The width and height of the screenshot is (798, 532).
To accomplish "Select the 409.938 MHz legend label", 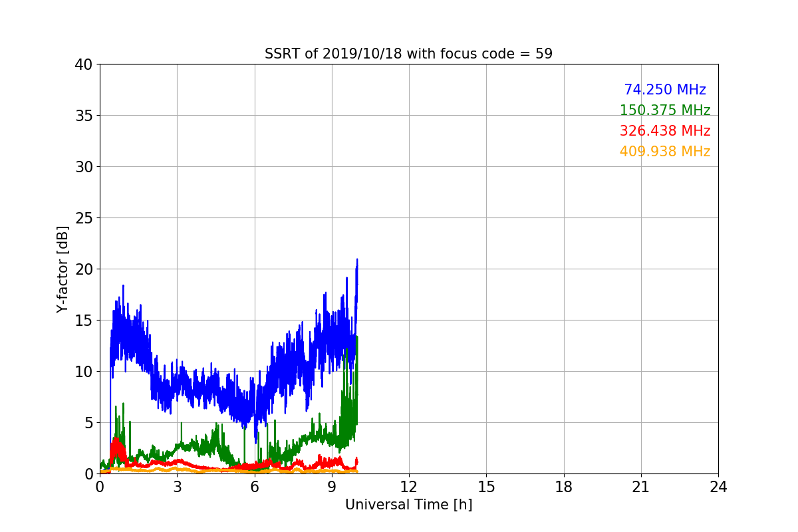I will click(x=665, y=152).
